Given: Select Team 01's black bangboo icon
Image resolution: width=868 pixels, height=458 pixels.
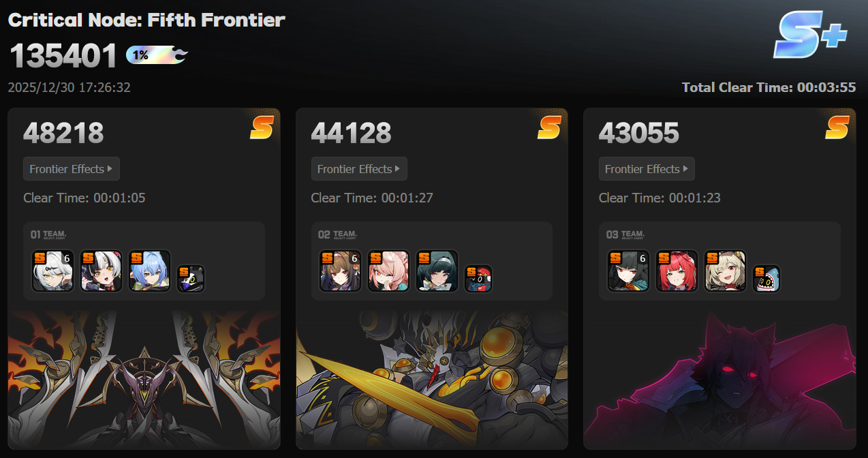Looking at the screenshot, I should tap(191, 278).
